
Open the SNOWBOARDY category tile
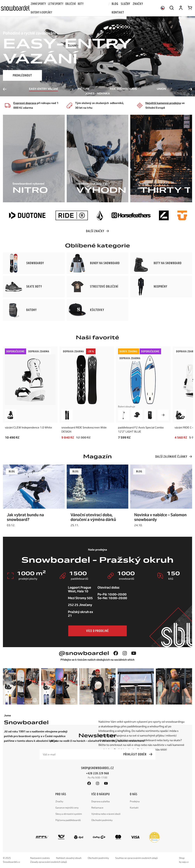(x=34, y=263)
